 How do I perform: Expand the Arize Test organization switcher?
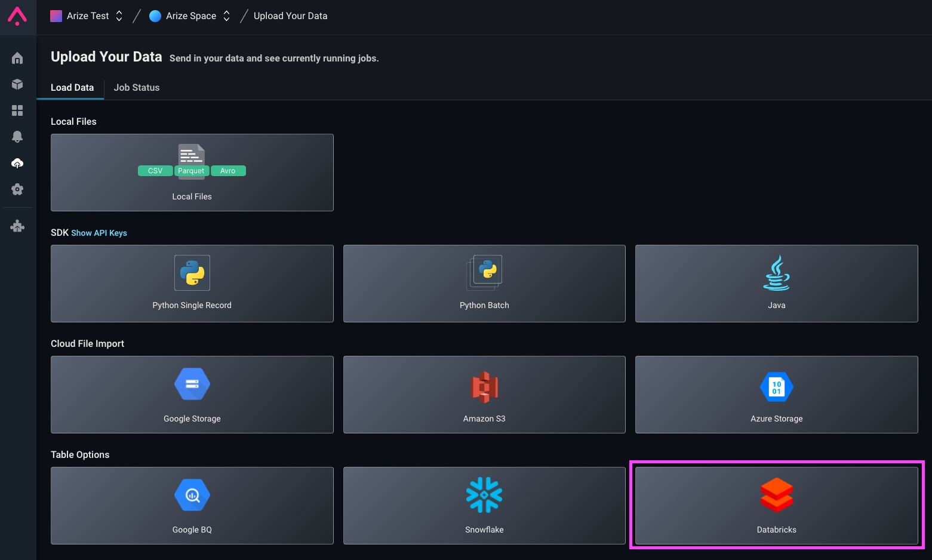coord(119,16)
